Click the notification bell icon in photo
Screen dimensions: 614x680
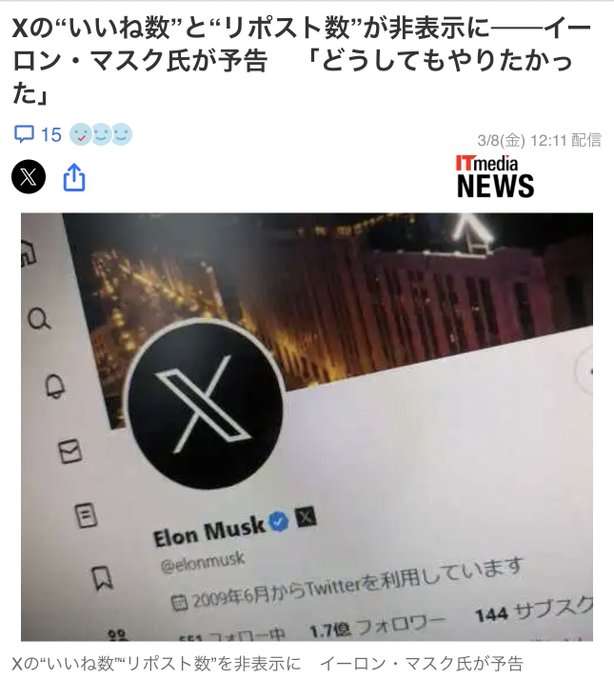[56, 386]
